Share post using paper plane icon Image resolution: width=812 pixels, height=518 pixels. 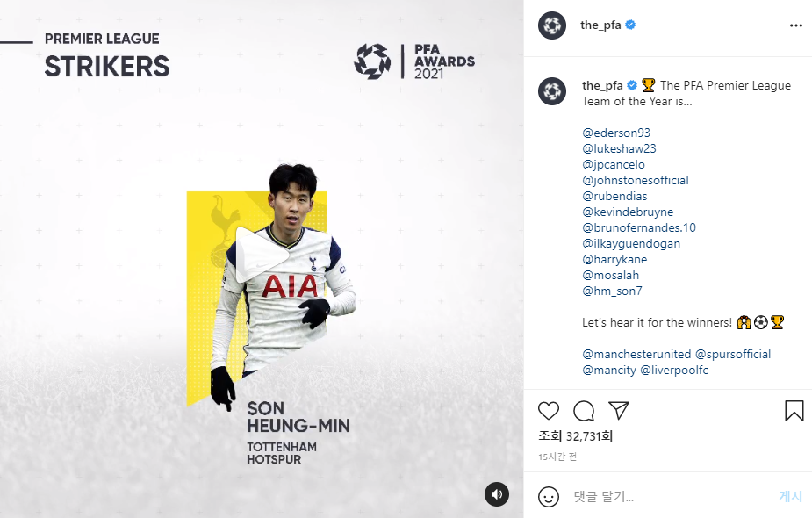(x=618, y=410)
